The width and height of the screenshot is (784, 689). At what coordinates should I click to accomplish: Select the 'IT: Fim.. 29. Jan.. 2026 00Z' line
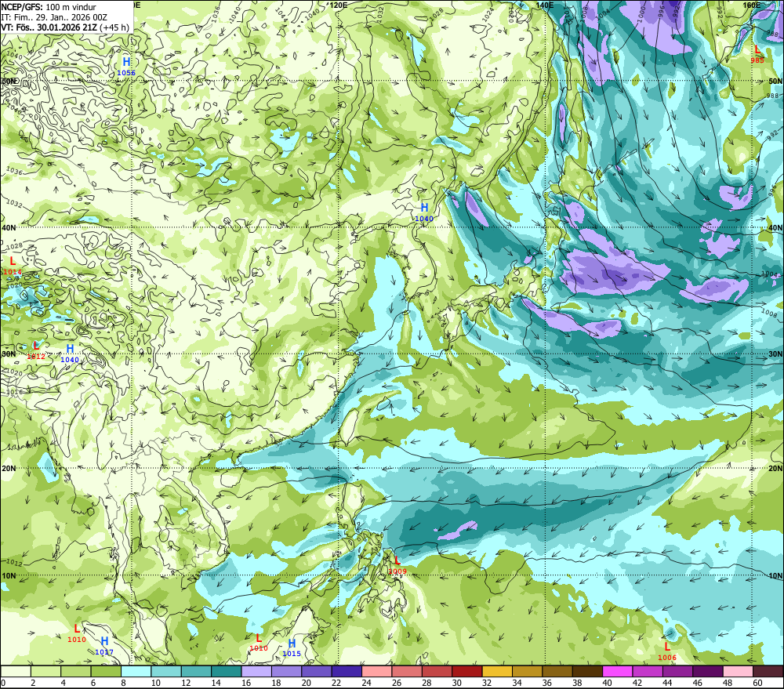[x=54, y=17]
